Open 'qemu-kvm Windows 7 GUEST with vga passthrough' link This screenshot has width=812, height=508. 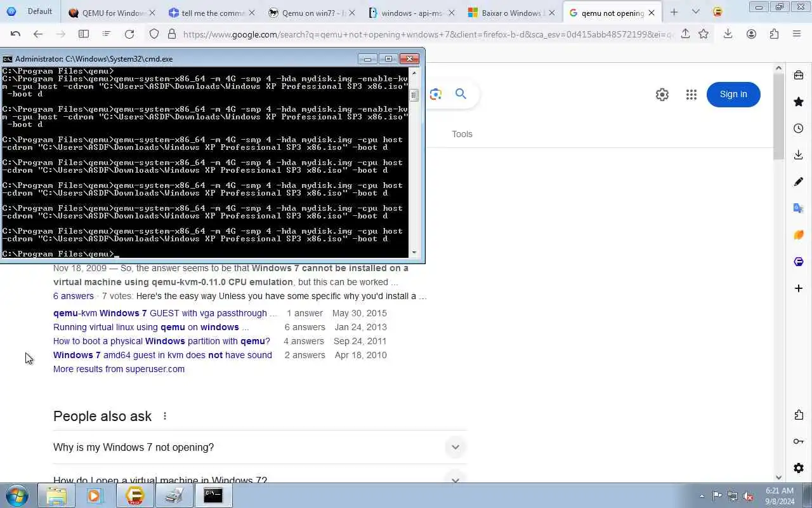point(165,313)
